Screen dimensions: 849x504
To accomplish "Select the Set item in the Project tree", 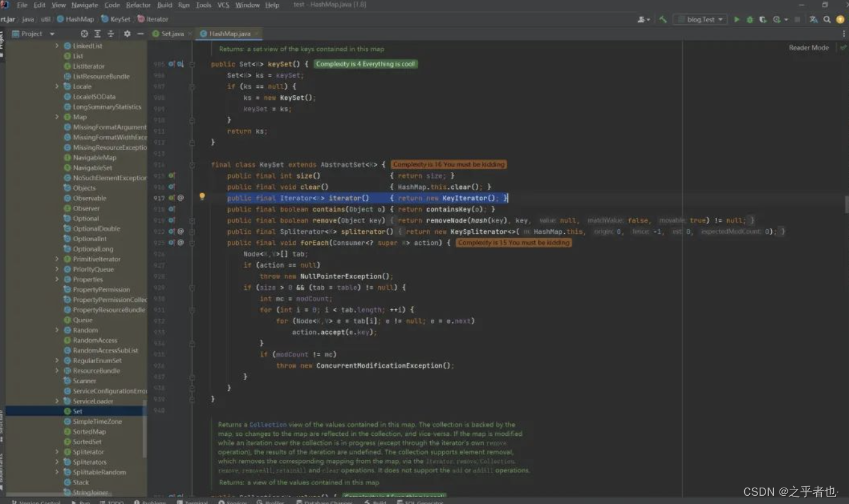I will (x=76, y=411).
